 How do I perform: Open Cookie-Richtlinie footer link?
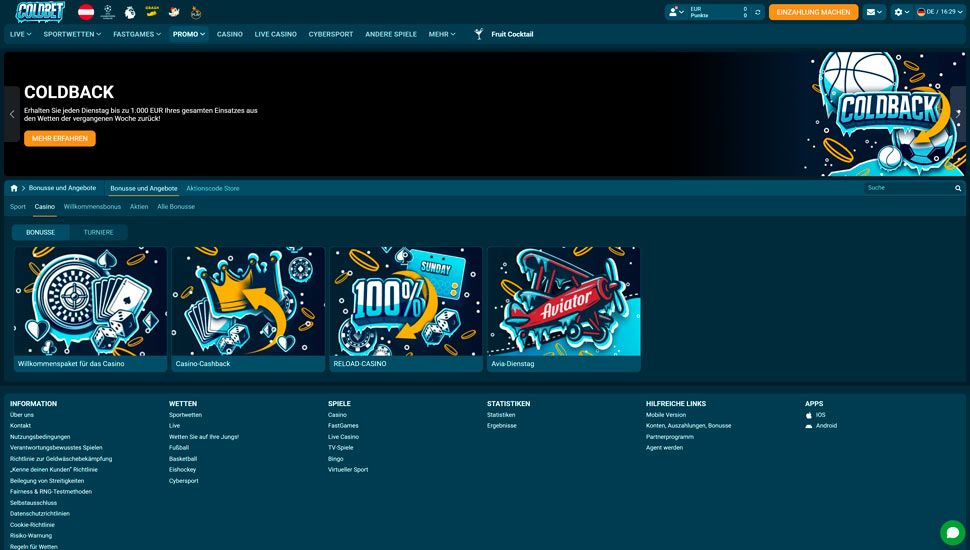[32, 525]
